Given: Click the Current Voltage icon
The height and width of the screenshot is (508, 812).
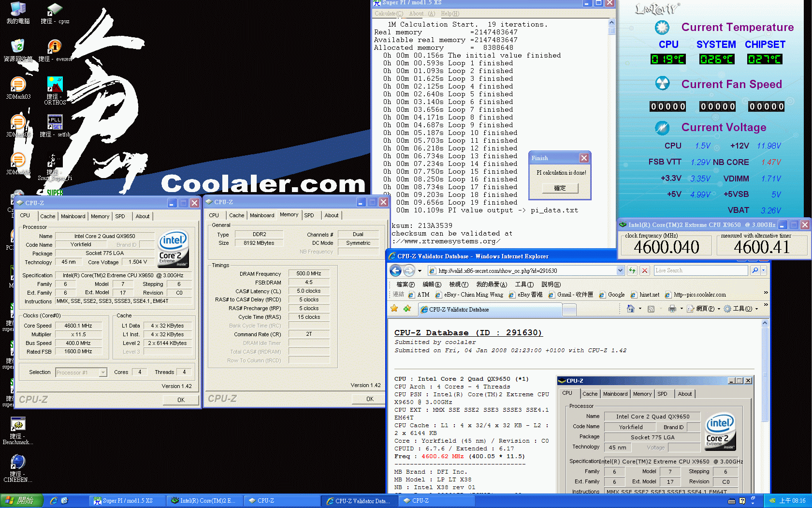Looking at the screenshot, I should [662, 128].
